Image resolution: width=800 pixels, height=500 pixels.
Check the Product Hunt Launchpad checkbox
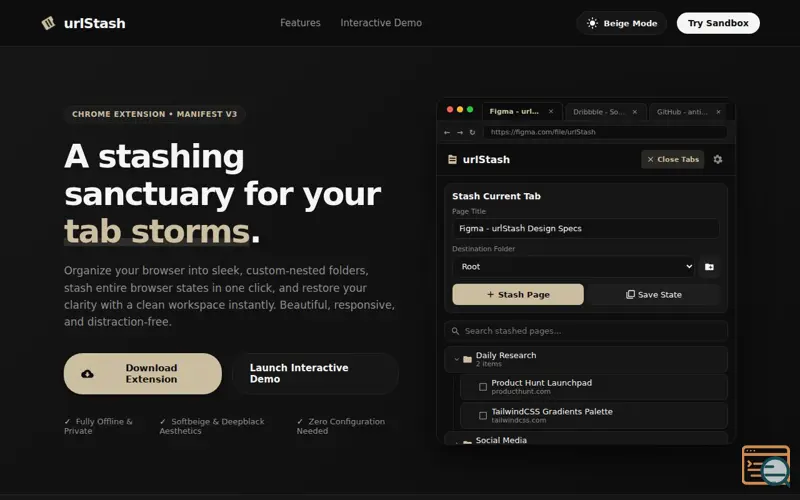[483, 387]
